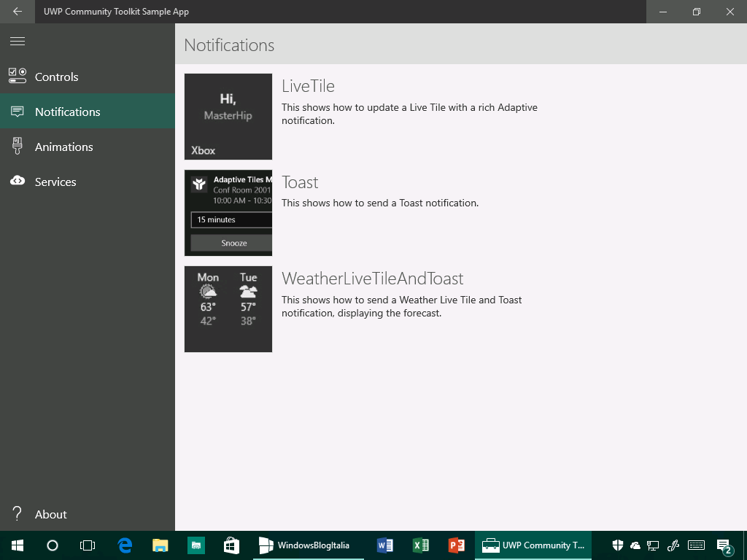Open the LiveTile sample thumbnail
The width and height of the screenshot is (747, 560).
228,117
